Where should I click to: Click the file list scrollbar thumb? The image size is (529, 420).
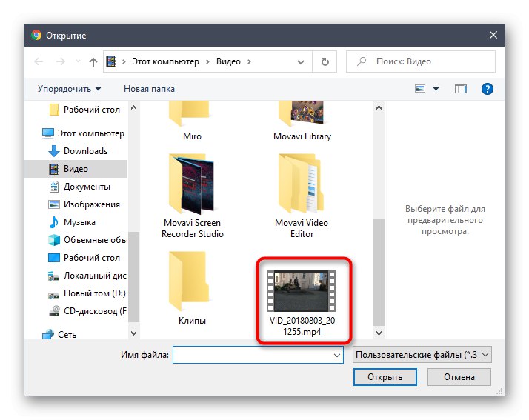coord(379,273)
